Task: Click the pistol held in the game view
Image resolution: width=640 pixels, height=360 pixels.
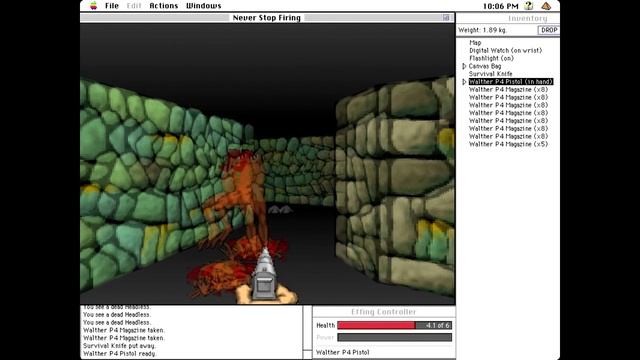Action: (x=265, y=276)
